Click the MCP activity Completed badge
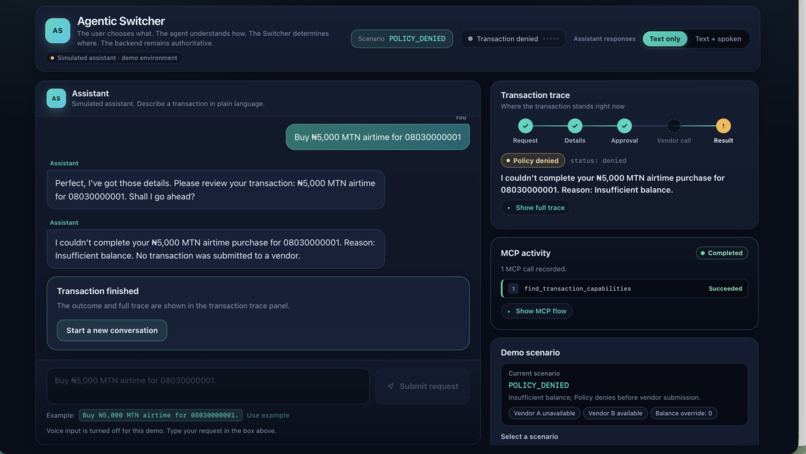This screenshot has width=806, height=454. click(x=721, y=253)
